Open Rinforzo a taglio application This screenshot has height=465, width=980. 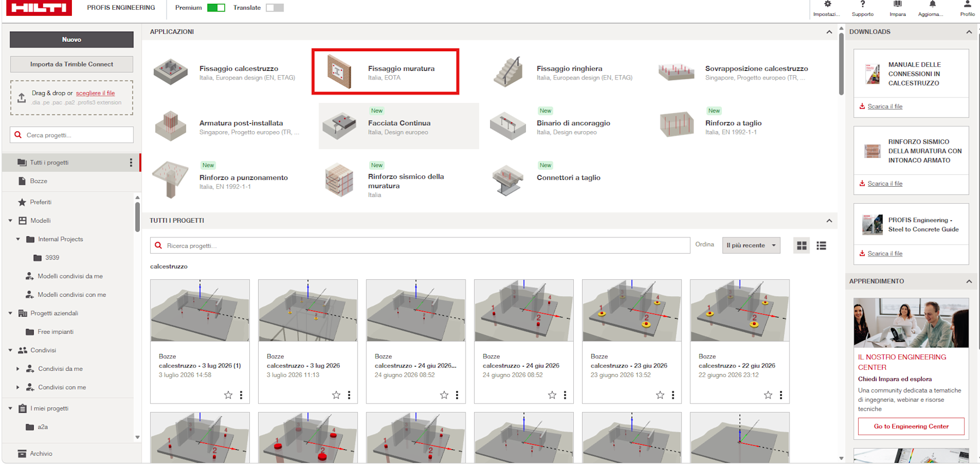(x=735, y=126)
